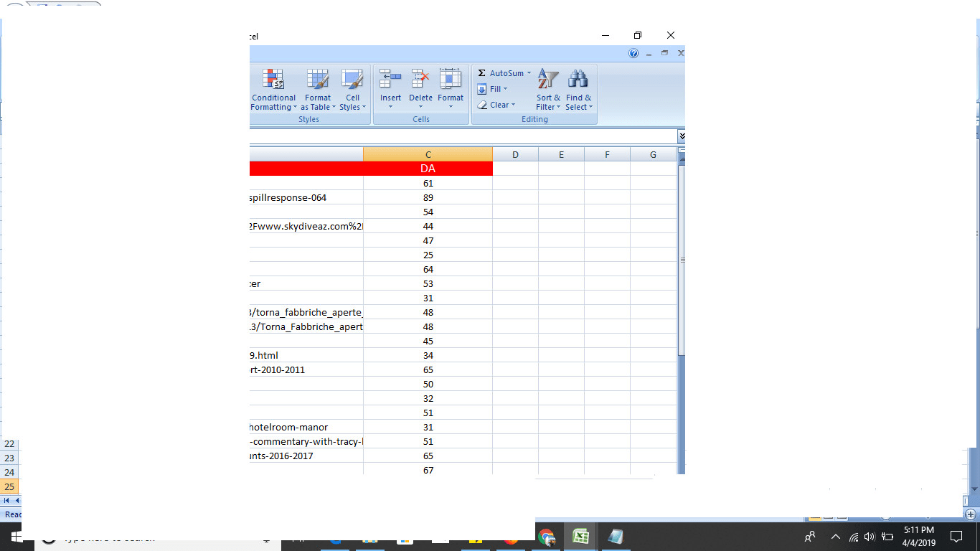Image resolution: width=980 pixels, height=551 pixels.
Task: Click the Sort & Filter icon
Action: (x=548, y=79)
